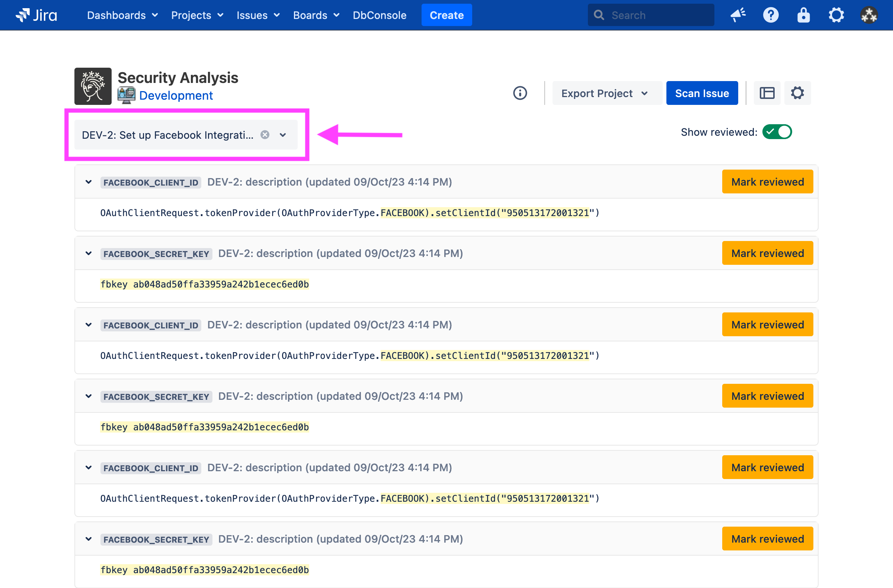Collapse the first FACEBOOK_SECRET_KEY finding
The height and width of the screenshot is (588, 893).
(89, 253)
